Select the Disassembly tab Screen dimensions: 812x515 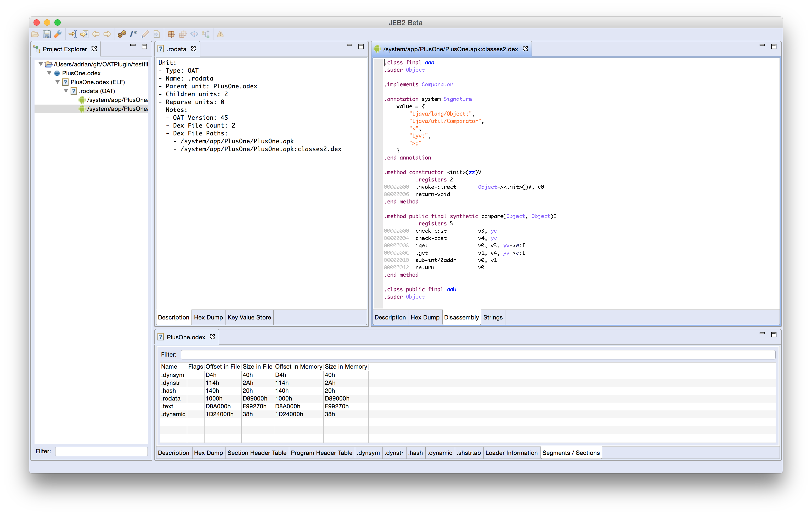point(461,317)
